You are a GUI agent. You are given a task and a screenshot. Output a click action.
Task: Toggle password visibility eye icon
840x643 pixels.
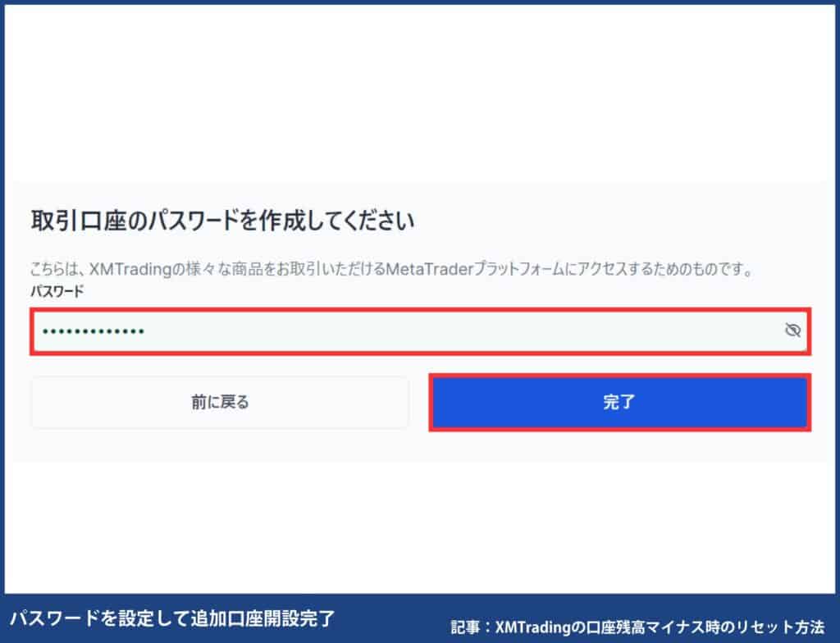(792, 330)
